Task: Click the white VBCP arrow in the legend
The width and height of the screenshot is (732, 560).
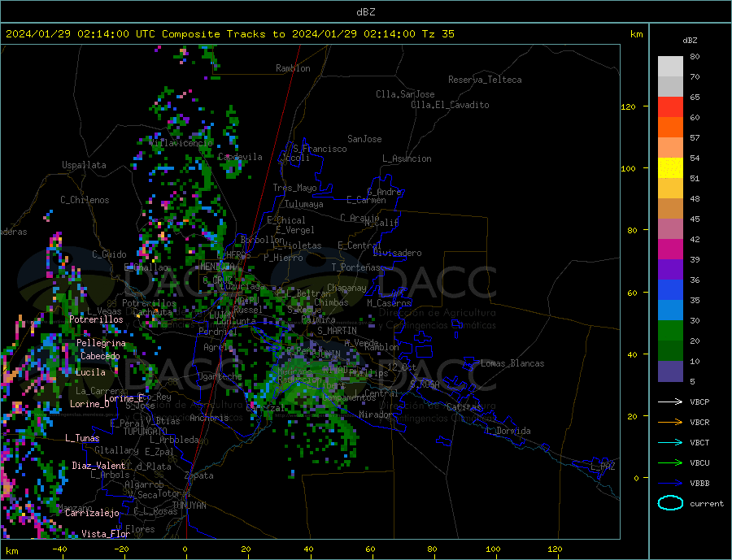Action: click(670, 402)
